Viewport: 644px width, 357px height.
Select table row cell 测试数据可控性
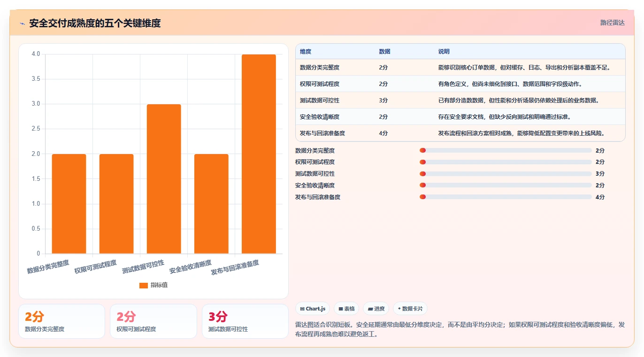click(320, 101)
